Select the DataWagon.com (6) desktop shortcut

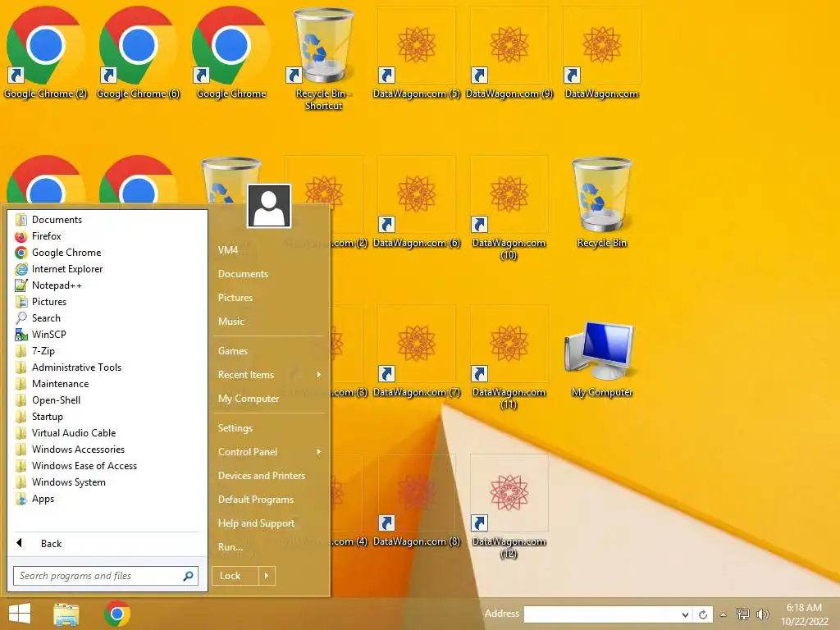[416, 202]
